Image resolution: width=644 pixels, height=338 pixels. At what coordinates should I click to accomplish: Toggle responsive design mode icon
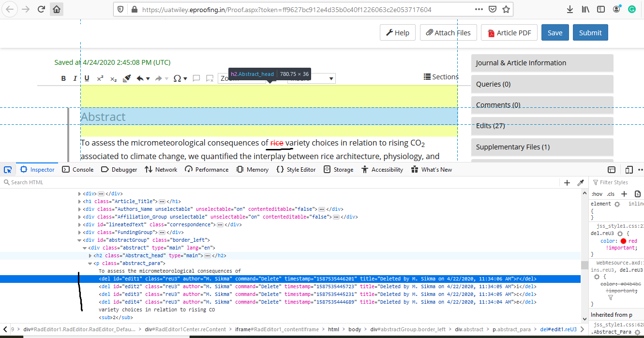[629, 170]
